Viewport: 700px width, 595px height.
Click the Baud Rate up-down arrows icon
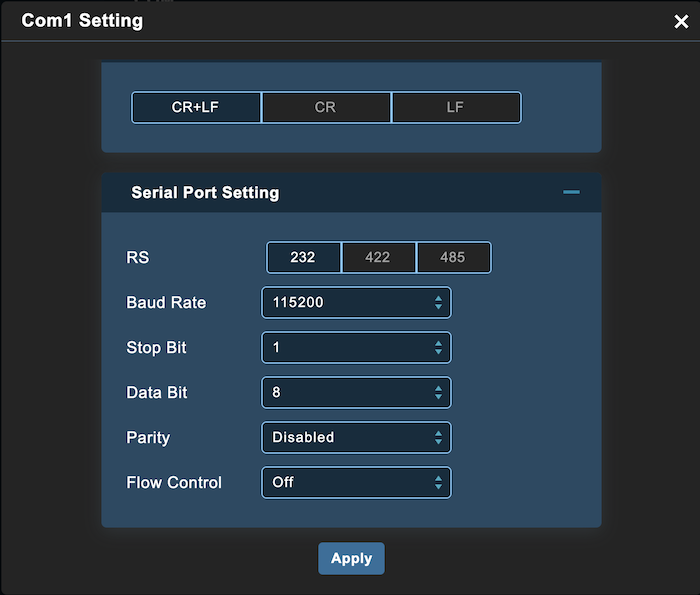point(438,302)
